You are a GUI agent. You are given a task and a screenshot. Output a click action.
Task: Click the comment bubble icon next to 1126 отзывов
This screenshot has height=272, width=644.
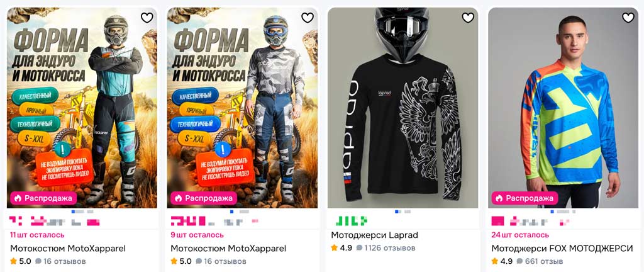click(359, 247)
